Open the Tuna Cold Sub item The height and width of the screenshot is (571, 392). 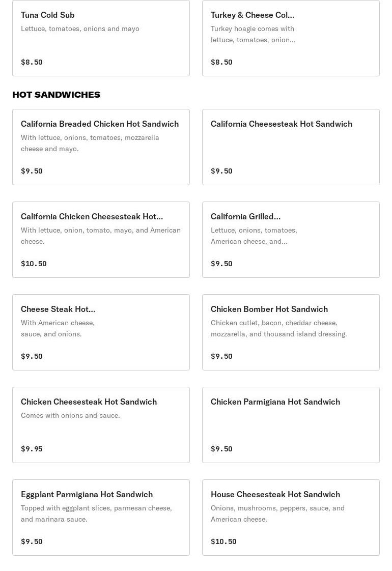click(x=48, y=15)
